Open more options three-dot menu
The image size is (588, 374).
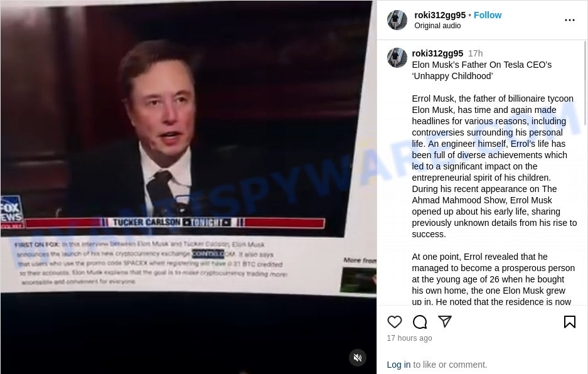point(570,20)
